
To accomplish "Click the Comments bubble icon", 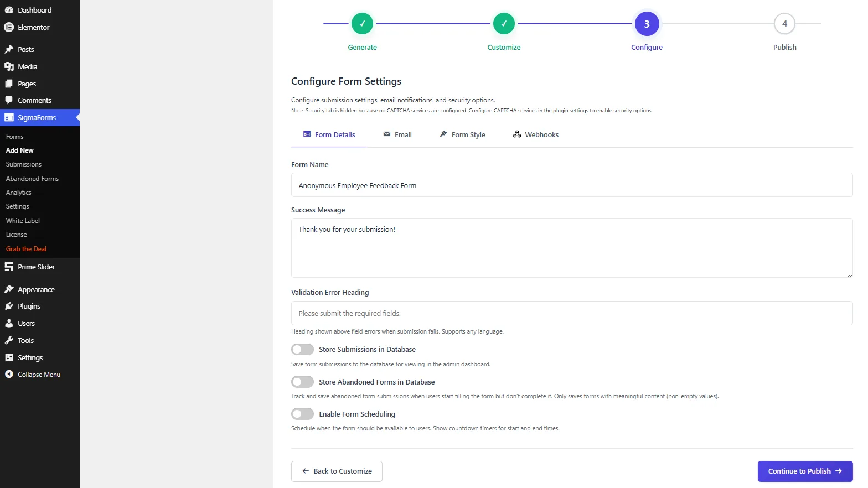I will pyautogui.click(x=9, y=100).
